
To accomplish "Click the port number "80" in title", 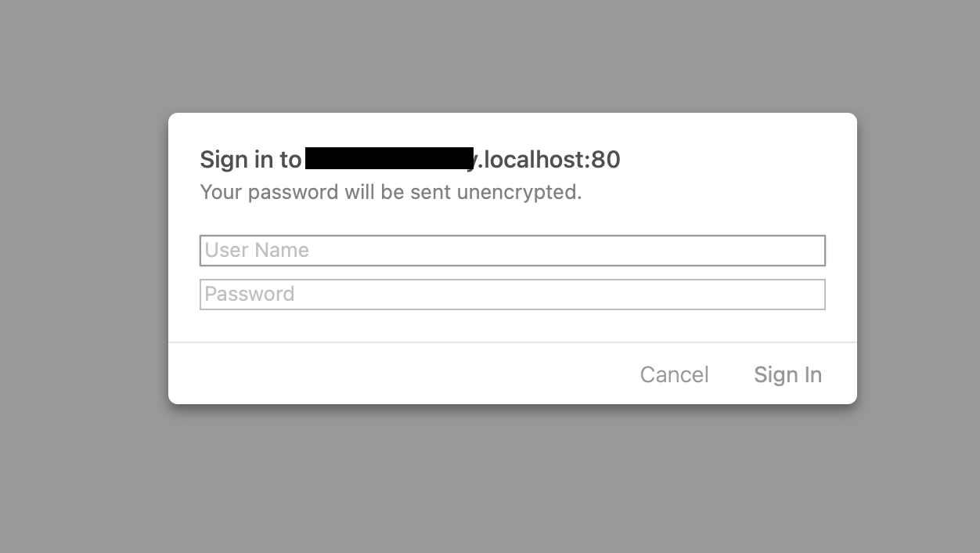I will pos(606,160).
